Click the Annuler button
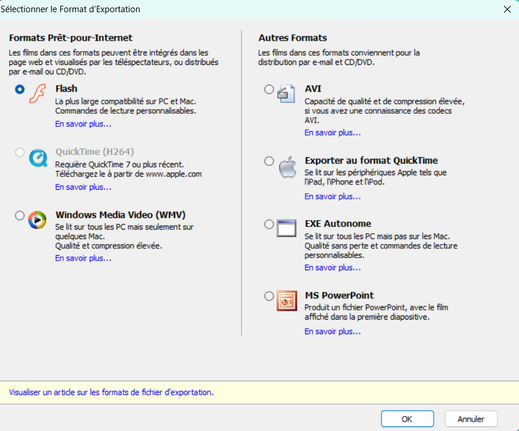The image size is (519, 431). (x=471, y=419)
